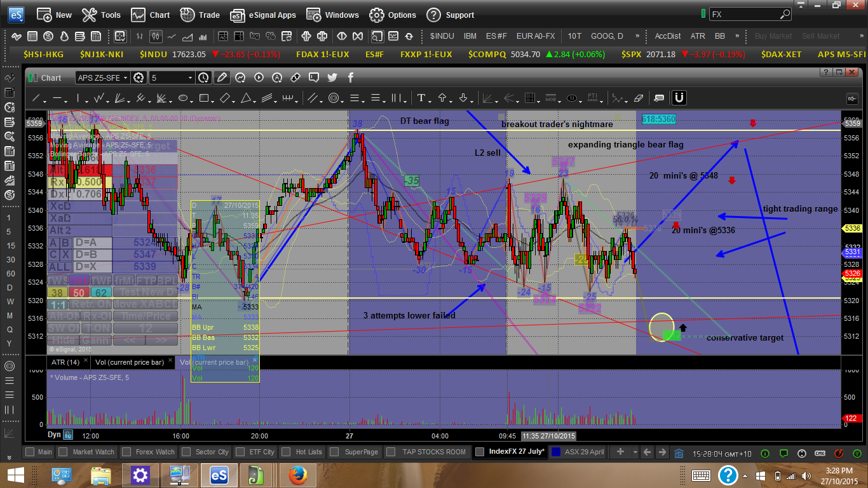Viewport: 868px width, 488px height.
Task: Click the Windows Start button
Action: click(x=15, y=475)
